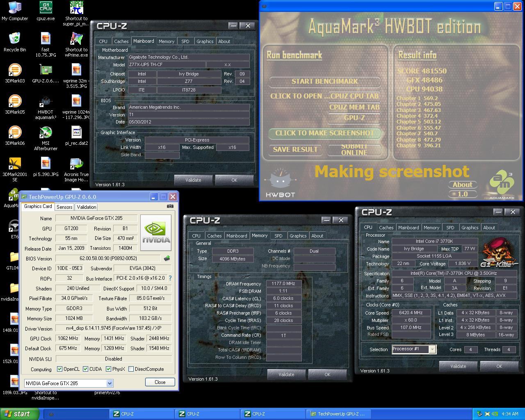Image resolution: width=525 pixels, height=420 pixels.
Task: Click SUBMIT ONLINE in AquaMark
Action: tap(354, 149)
